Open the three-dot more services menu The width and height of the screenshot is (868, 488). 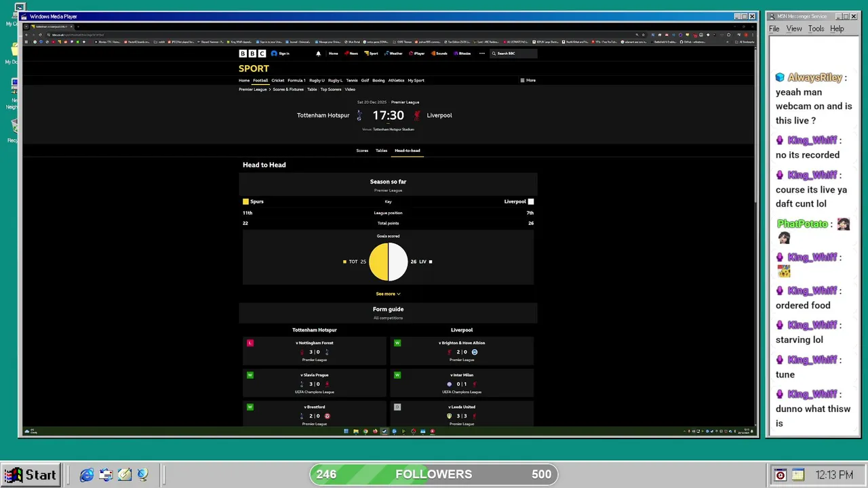tap(482, 54)
